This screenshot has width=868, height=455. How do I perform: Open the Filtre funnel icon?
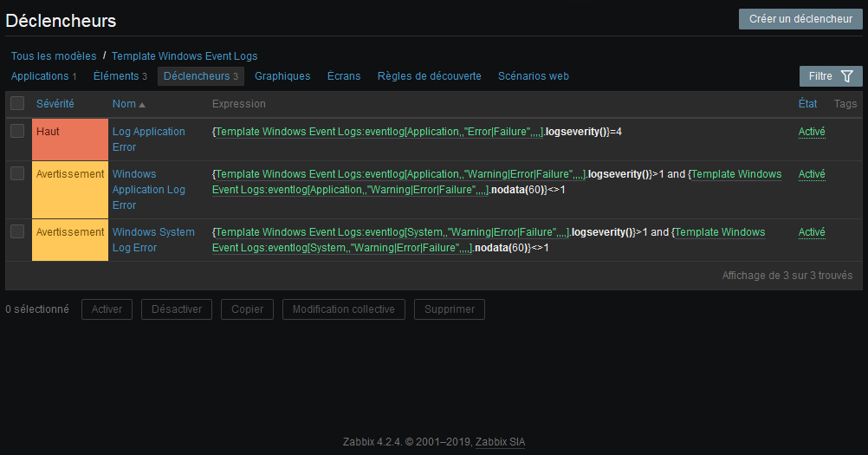(x=846, y=76)
